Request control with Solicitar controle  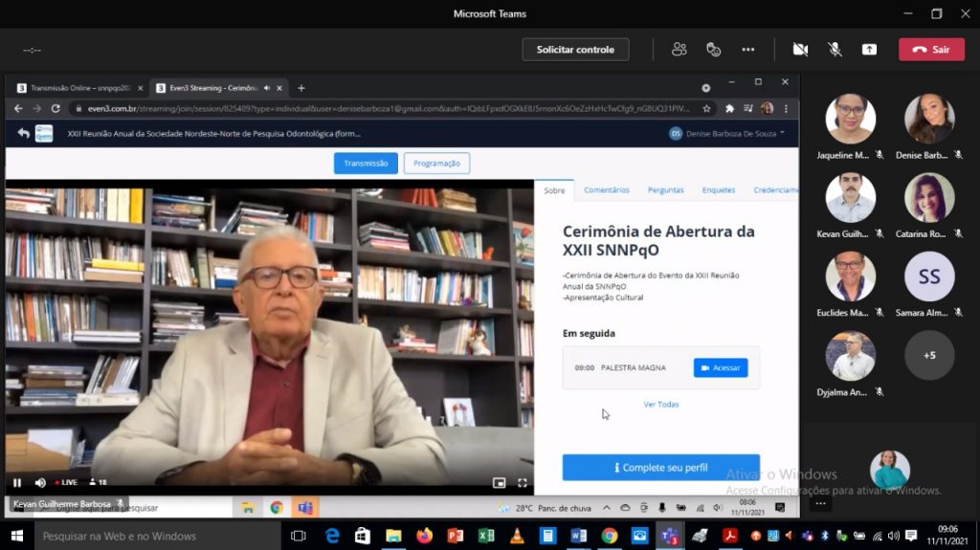click(575, 50)
